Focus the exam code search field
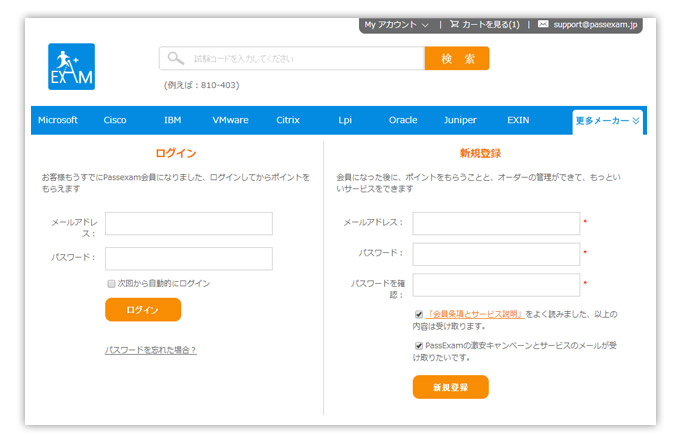 point(292,58)
